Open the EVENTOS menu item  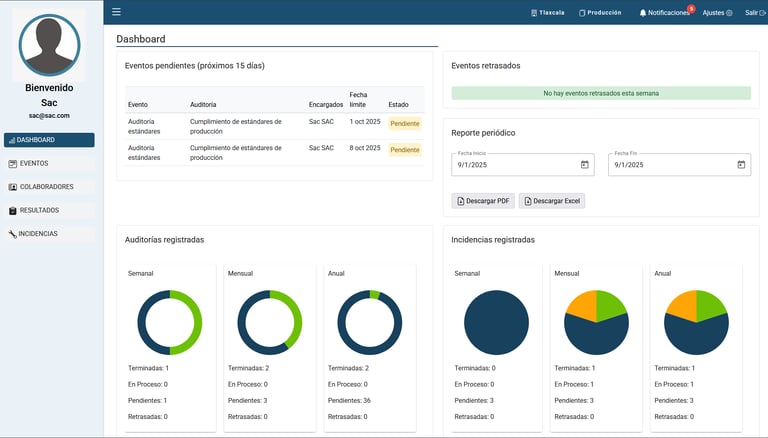(49, 164)
